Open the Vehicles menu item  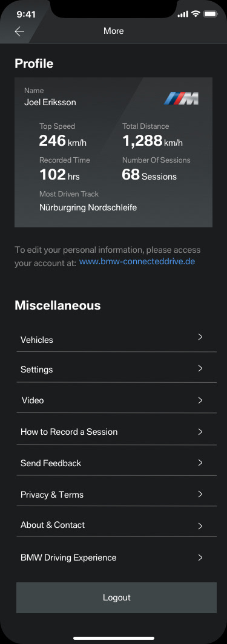[116, 339]
